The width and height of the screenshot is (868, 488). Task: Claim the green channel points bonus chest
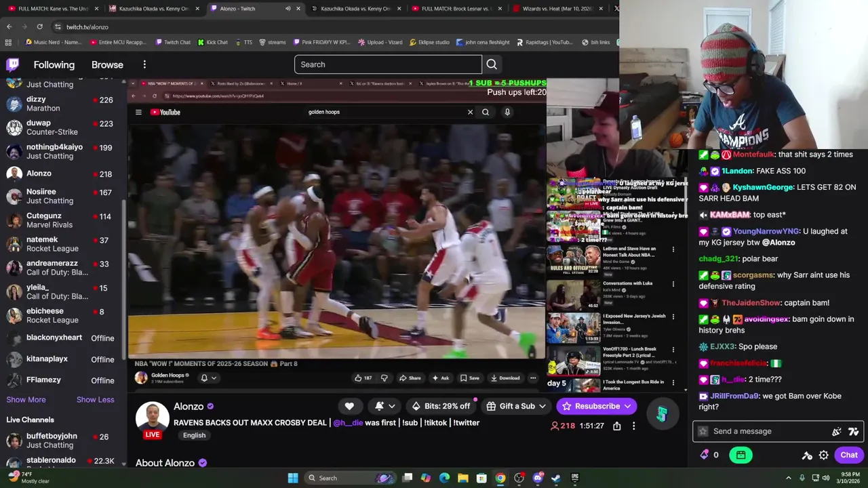coord(741,455)
